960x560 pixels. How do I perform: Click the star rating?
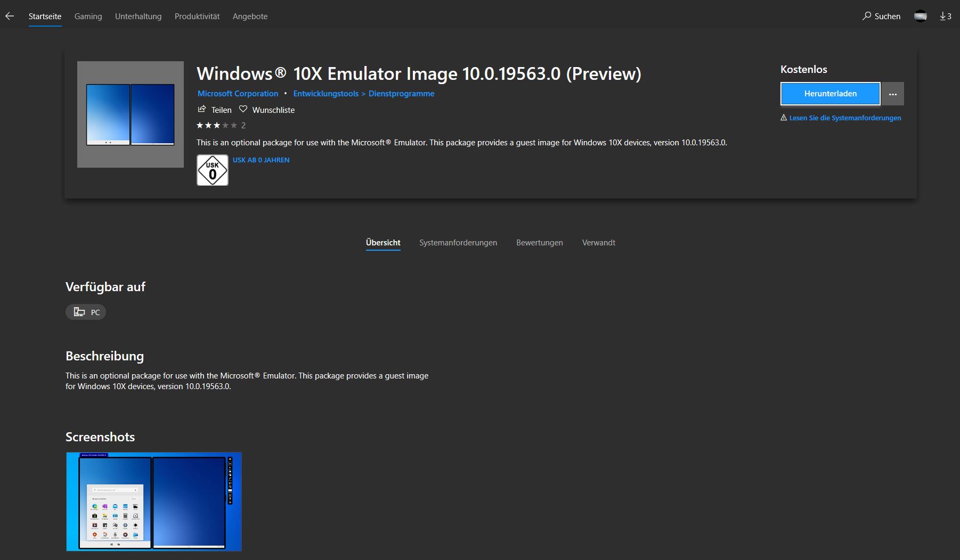pyautogui.click(x=217, y=126)
